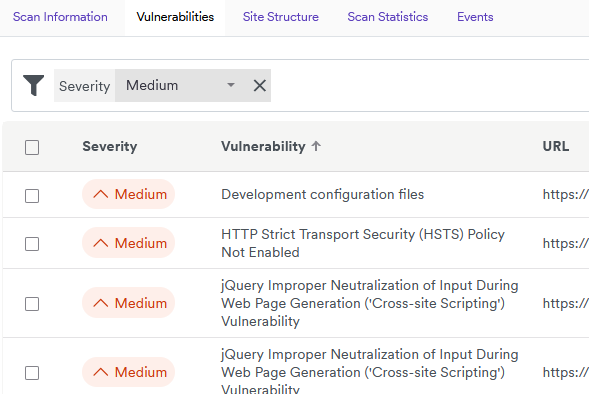The height and width of the screenshot is (394, 589).
Task: Click the funnel filter icon
Action: coord(33,85)
